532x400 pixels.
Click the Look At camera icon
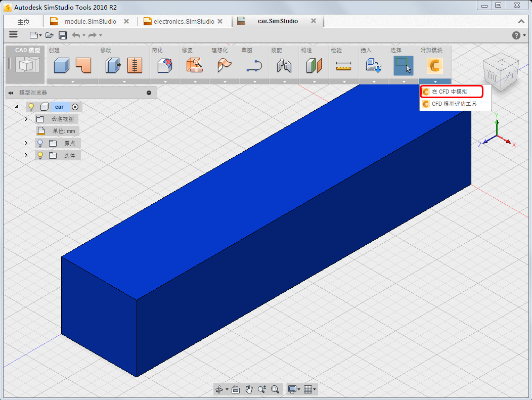pos(236,389)
